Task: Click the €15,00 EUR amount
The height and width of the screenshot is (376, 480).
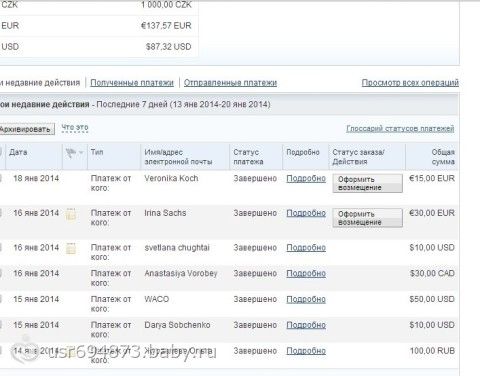Action: pyautogui.click(x=432, y=178)
